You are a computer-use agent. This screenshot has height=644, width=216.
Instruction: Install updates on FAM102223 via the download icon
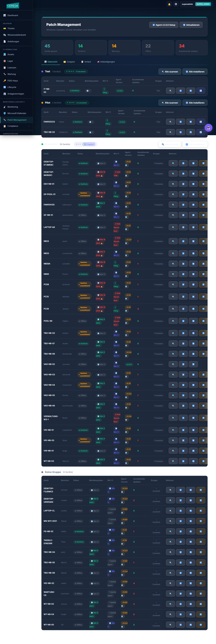[181, 122]
